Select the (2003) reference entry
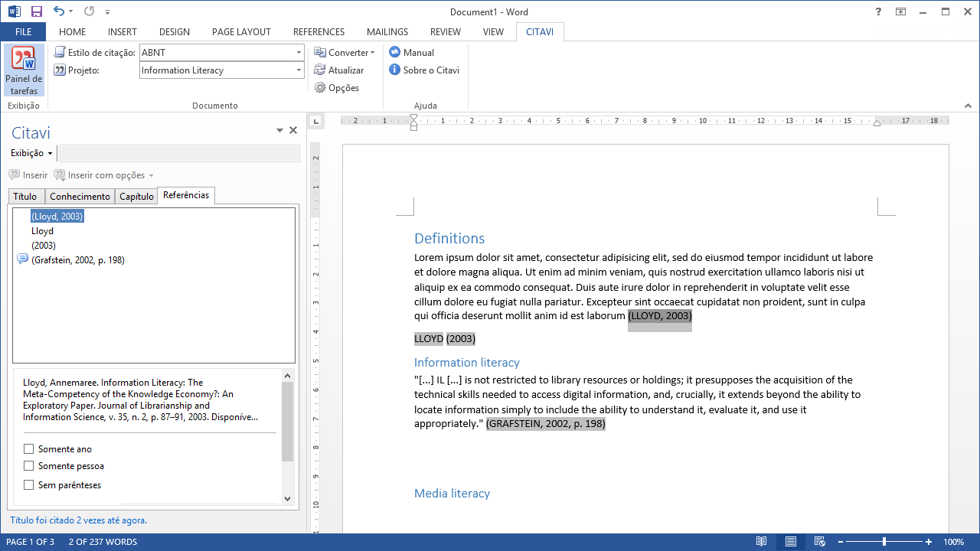Image resolution: width=980 pixels, height=551 pixels. [44, 246]
